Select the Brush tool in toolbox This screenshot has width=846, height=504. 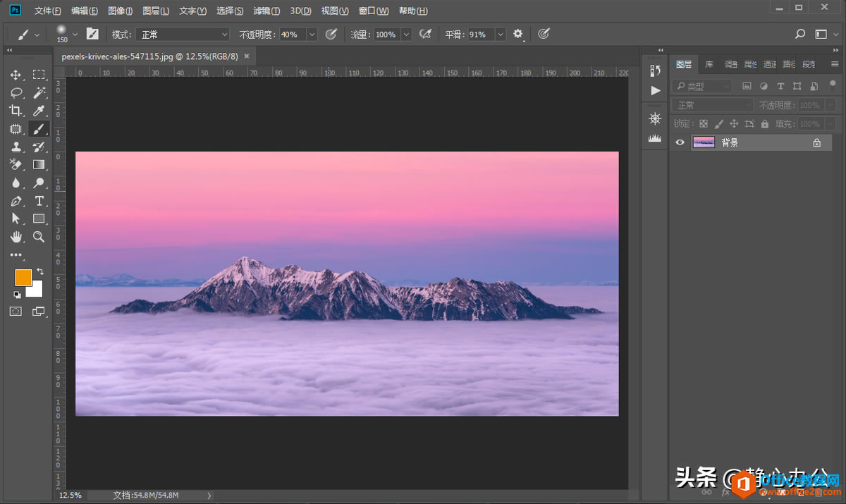pos(39,129)
